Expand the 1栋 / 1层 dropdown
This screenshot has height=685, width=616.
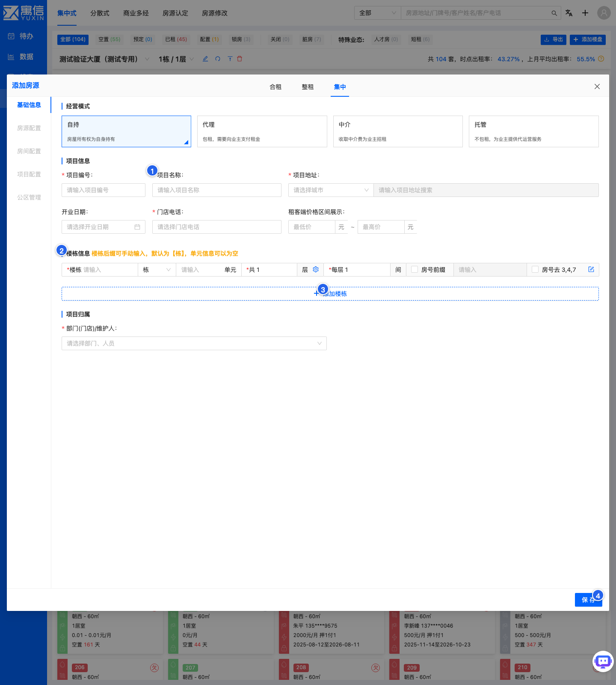[192, 59]
